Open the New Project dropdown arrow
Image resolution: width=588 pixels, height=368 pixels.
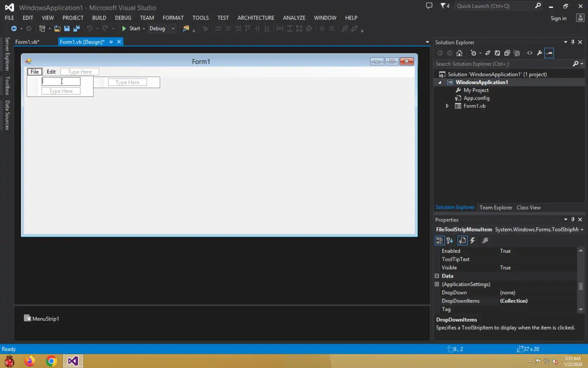[49, 28]
